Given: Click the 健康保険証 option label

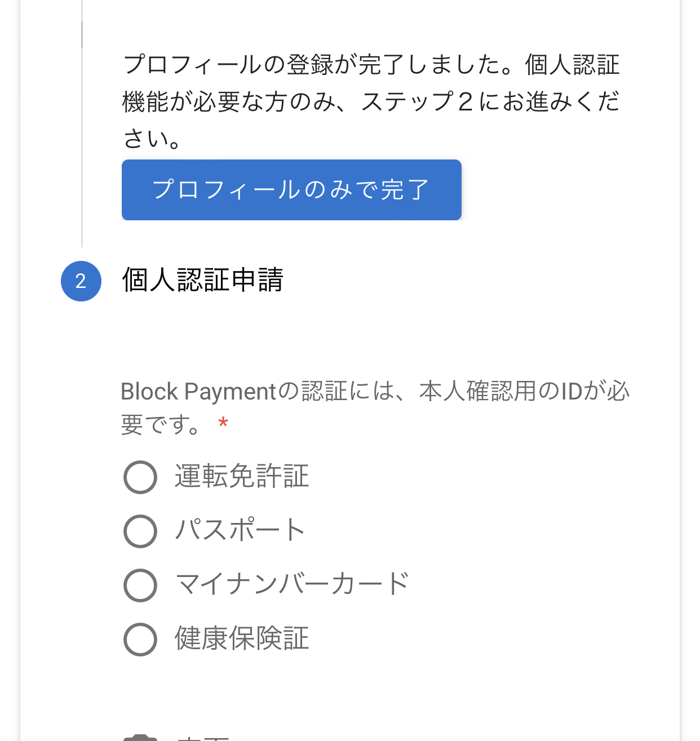Looking at the screenshot, I should click(242, 639).
